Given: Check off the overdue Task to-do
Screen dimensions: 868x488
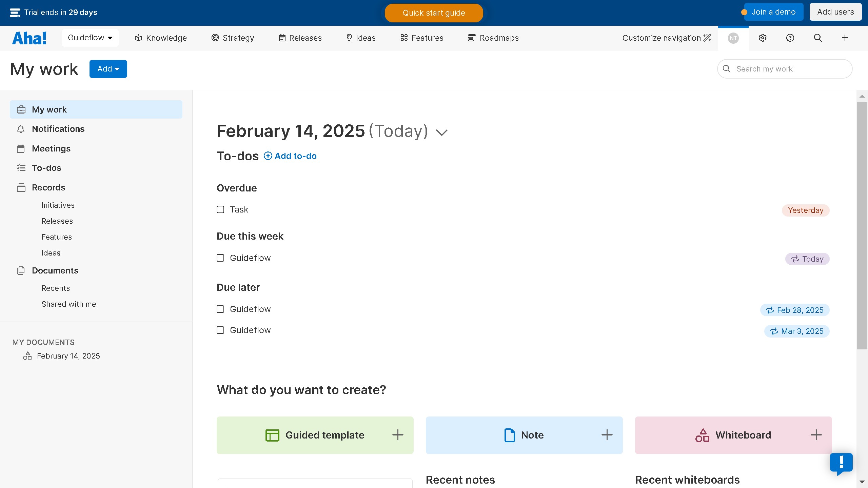Looking at the screenshot, I should (220, 209).
